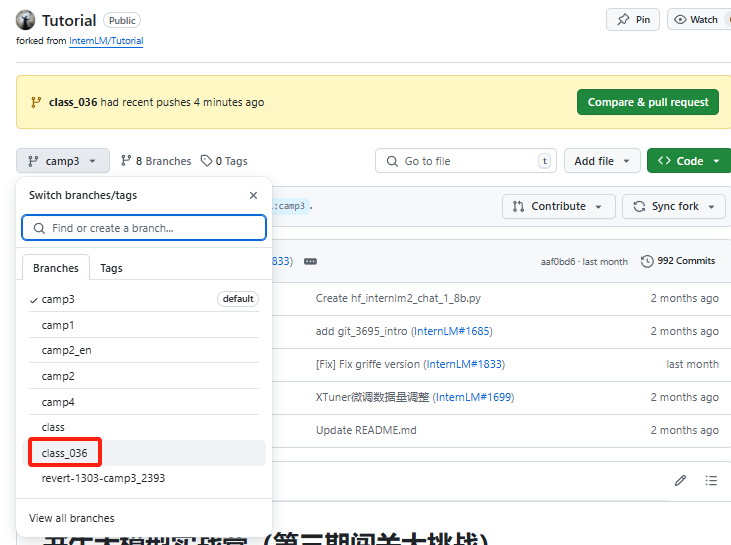731x545 pixels.
Task: Open the InternLM/Tutorial upstream link
Action: [106, 41]
